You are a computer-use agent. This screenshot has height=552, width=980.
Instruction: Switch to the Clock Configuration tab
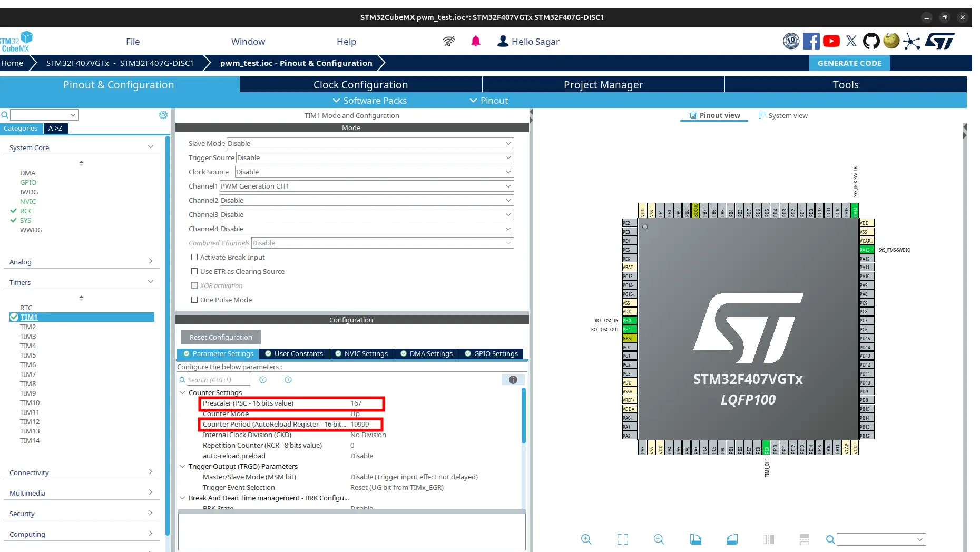click(361, 85)
